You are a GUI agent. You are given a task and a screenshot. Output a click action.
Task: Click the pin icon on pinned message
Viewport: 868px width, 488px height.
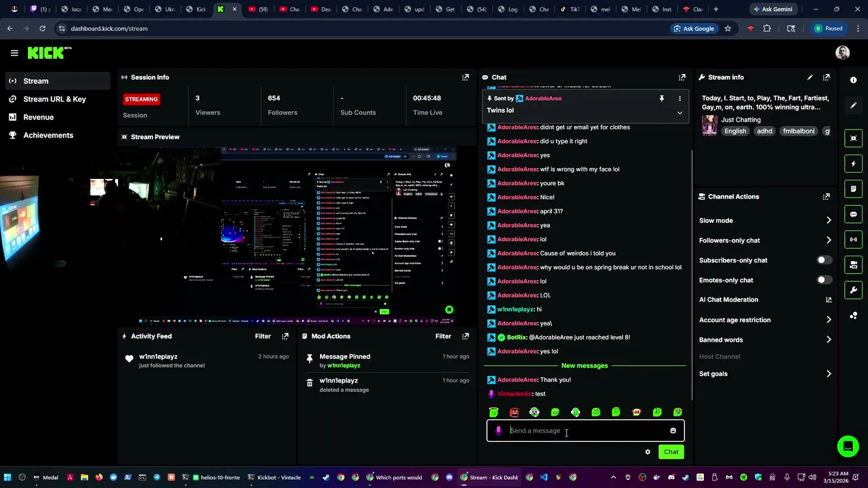(x=661, y=99)
